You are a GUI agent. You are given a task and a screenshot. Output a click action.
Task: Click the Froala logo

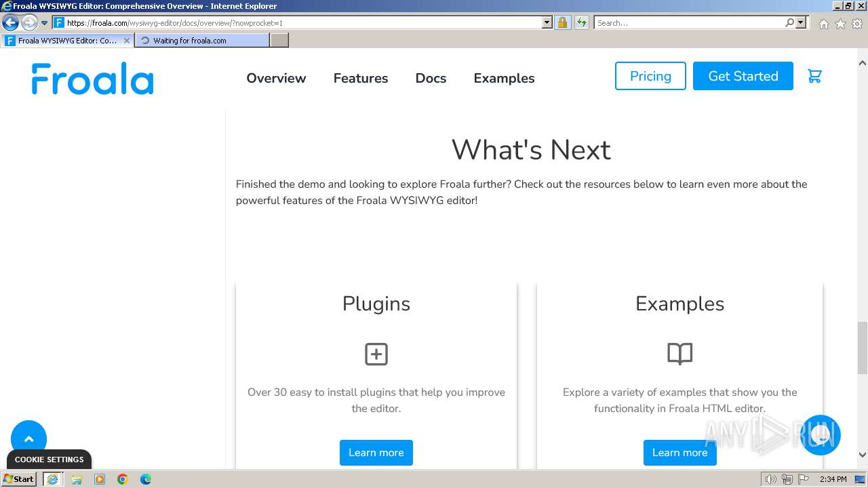click(x=93, y=79)
